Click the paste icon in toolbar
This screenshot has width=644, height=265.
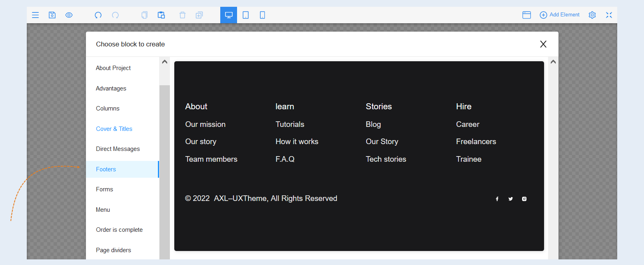point(161,15)
